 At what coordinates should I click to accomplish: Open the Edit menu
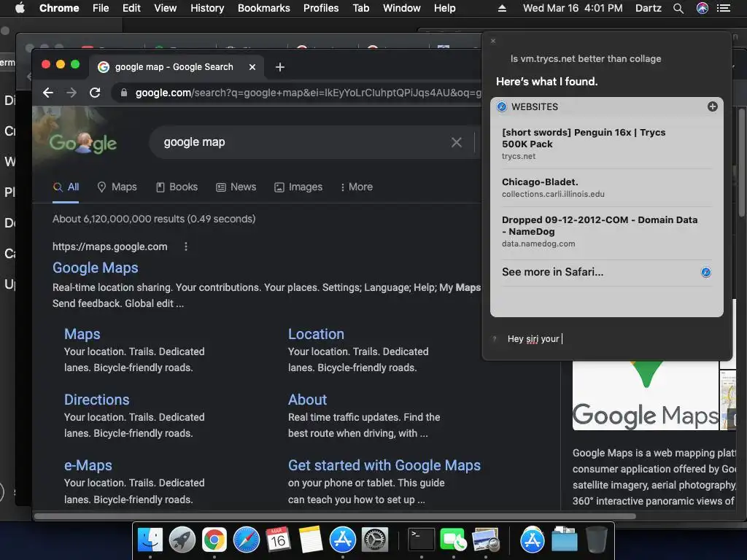point(131,8)
